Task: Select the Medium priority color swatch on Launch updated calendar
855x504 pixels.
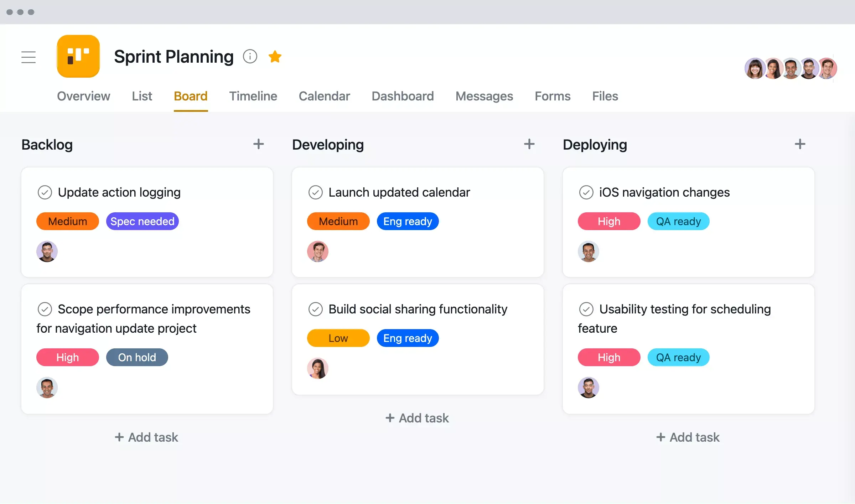Action: [x=338, y=221]
